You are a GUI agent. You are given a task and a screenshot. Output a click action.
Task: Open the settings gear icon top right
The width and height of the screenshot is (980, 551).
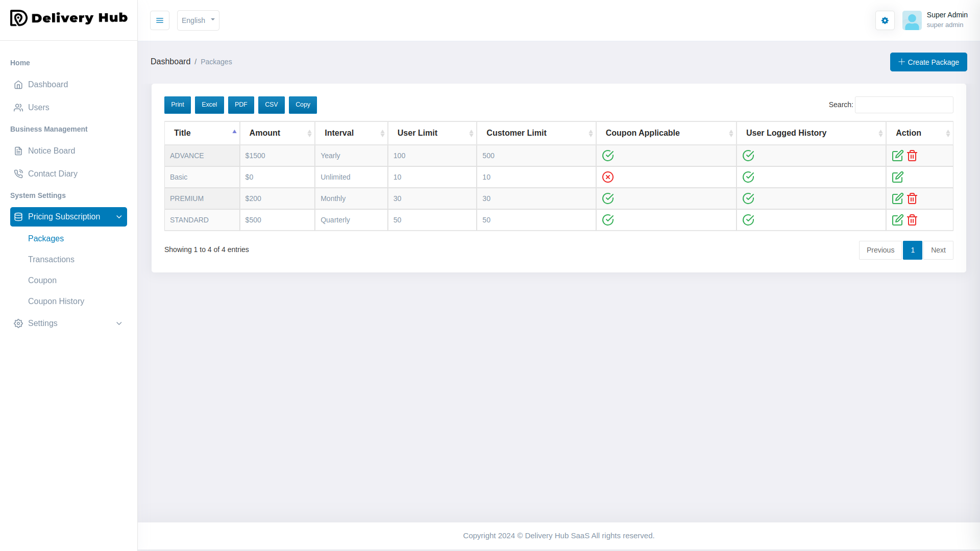tap(885, 20)
